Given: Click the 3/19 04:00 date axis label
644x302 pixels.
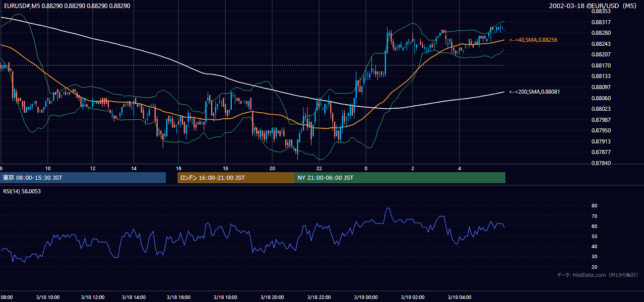Looking at the screenshot, I should (x=459, y=297).
